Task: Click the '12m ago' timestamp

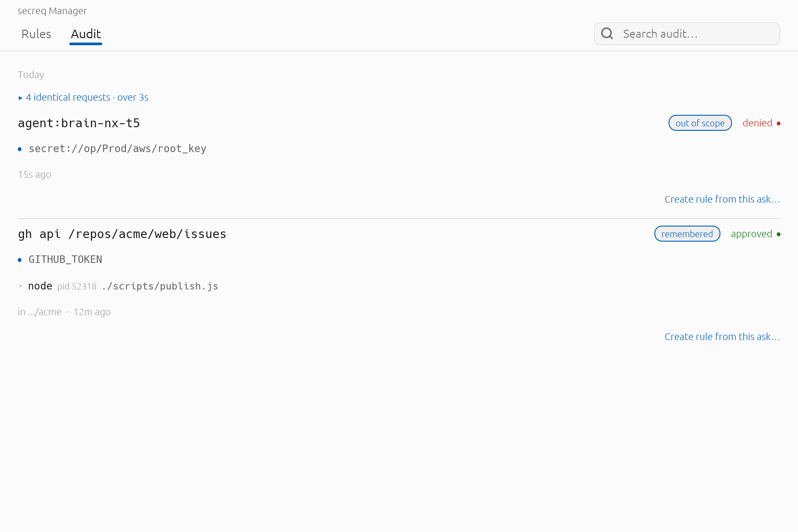Action: click(92, 312)
